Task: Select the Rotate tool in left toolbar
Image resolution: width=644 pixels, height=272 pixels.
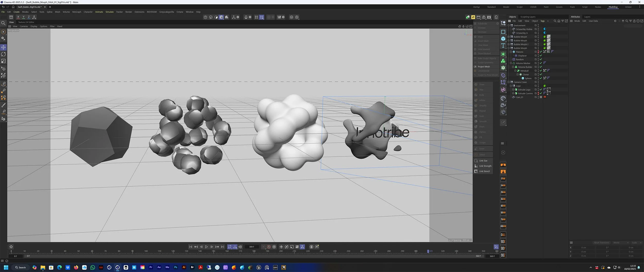Action: (3, 54)
